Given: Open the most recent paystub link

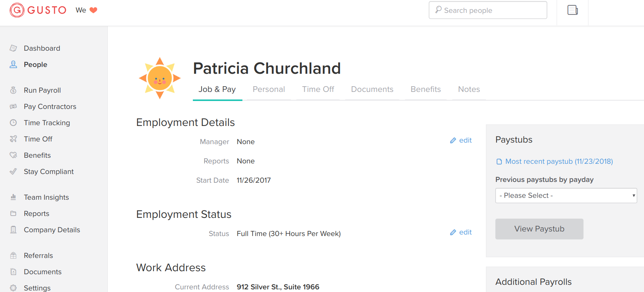Looking at the screenshot, I should pos(559,162).
